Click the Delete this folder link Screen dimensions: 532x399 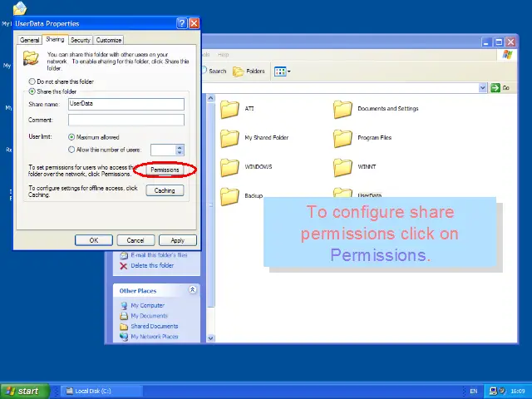click(x=152, y=266)
